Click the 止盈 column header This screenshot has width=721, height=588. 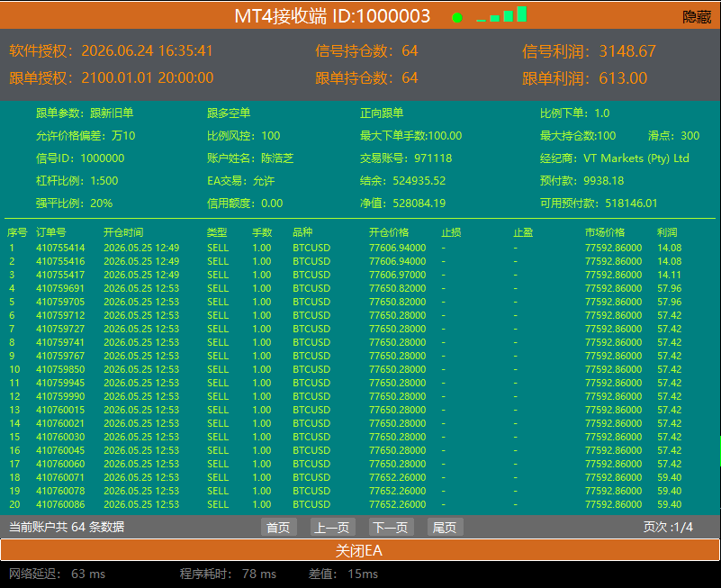click(x=523, y=232)
